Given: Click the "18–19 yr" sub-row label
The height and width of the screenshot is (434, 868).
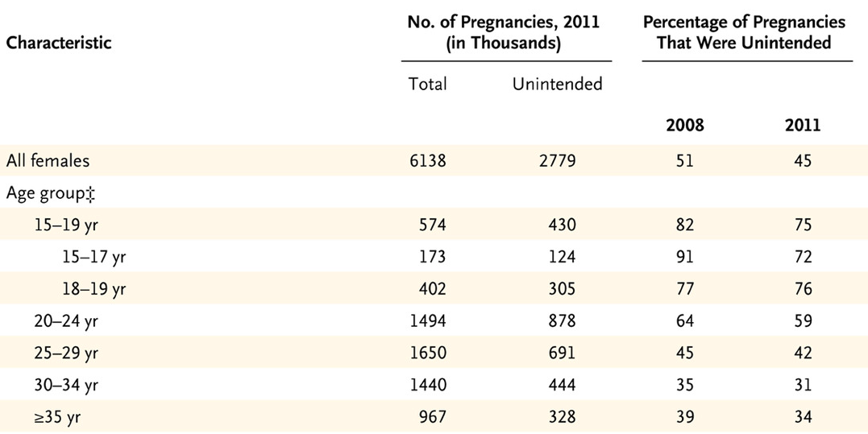Looking at the screenshot, I should coord(94,289).
